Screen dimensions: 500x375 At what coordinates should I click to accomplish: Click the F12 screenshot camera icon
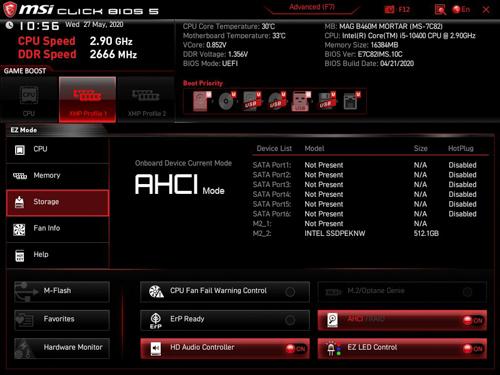(x=389, y=10)
